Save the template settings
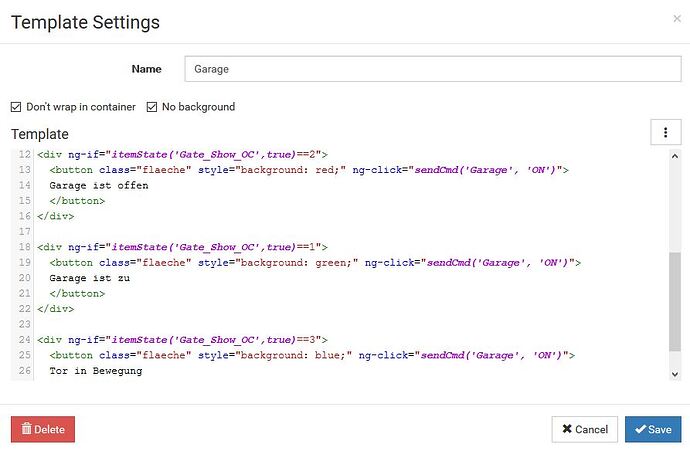This screenshot has width=690, height=451. [x=653, y=429]
